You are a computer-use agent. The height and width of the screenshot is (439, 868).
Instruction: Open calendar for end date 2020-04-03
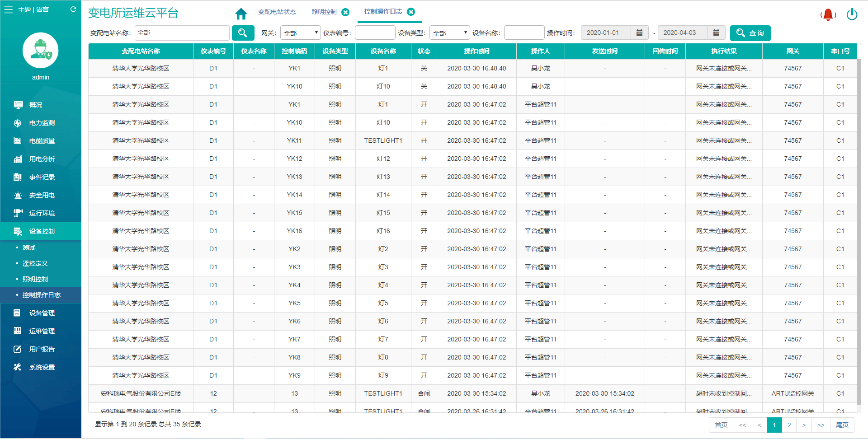pos(716,33)
